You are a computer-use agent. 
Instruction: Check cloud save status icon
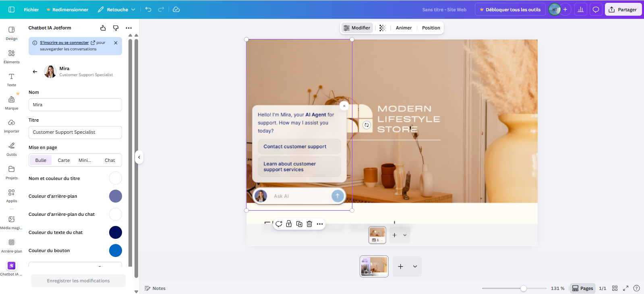point(176,10)
